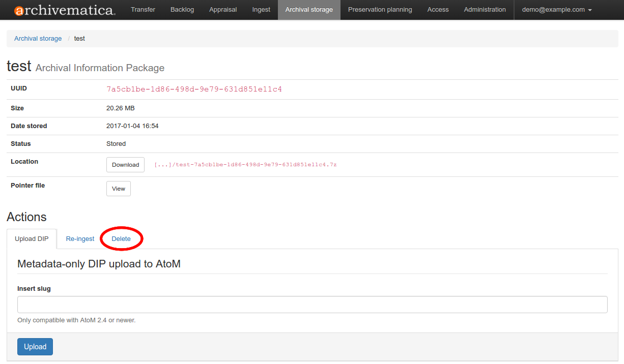
Task: Click the Archival storage breadcrumb link
Action: [x=38, y=39]
